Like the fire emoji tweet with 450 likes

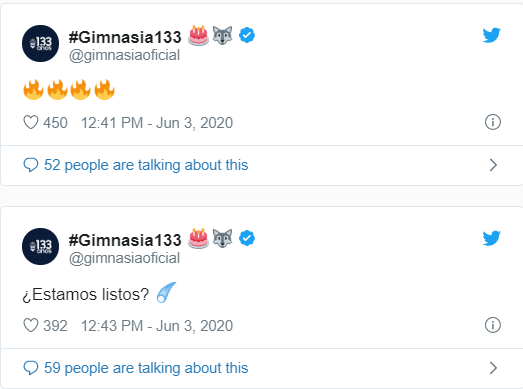coord(31,122)
